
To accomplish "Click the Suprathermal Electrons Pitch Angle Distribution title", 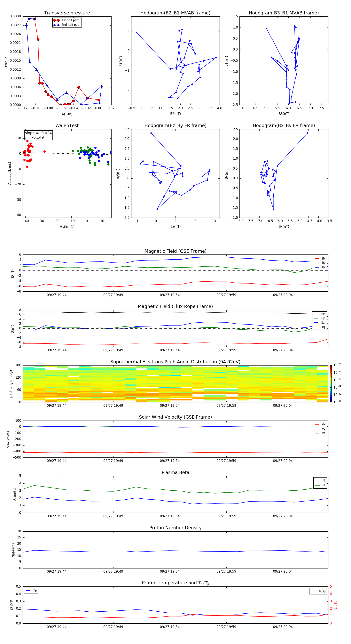I will click(175, 362).
